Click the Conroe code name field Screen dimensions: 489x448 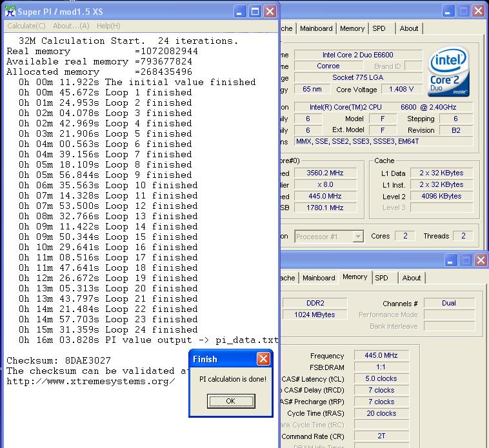tap(328, 66)
